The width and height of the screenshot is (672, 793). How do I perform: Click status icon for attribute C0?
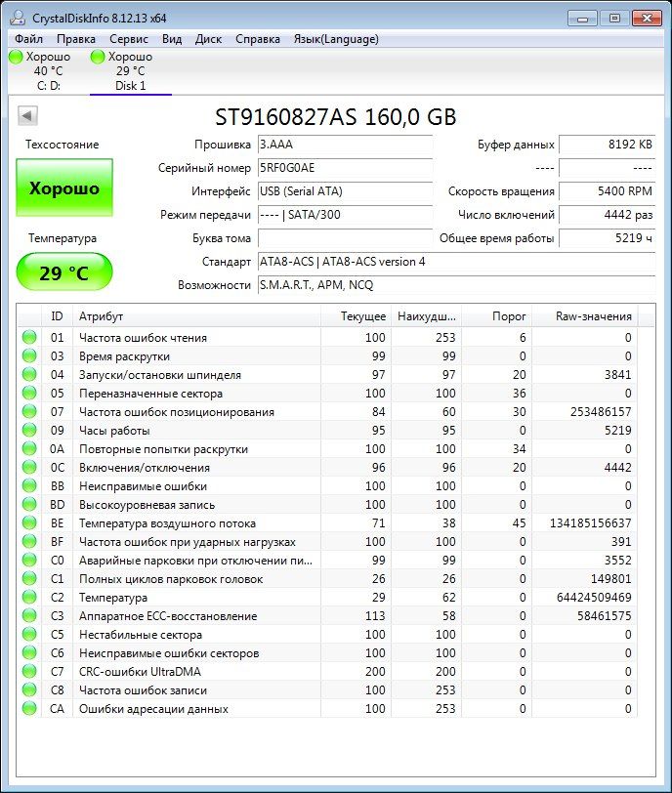point(30,560)
